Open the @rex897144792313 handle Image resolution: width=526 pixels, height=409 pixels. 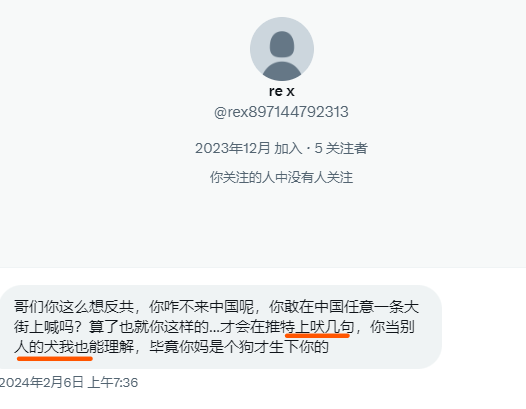click(281, 112)
